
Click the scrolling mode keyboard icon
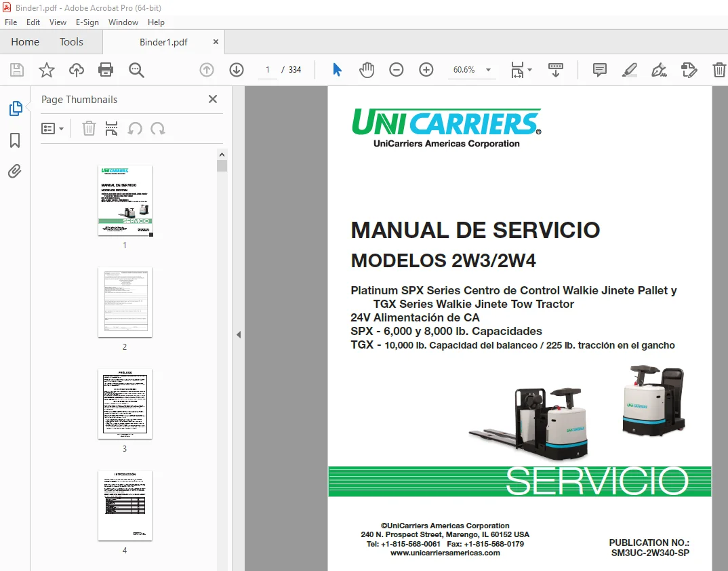(x=555, y=70)
